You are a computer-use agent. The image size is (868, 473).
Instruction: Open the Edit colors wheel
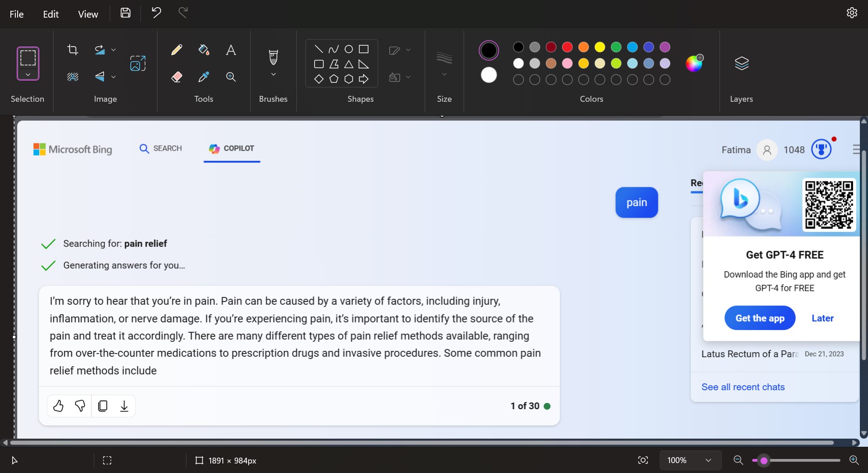(694, 63)
